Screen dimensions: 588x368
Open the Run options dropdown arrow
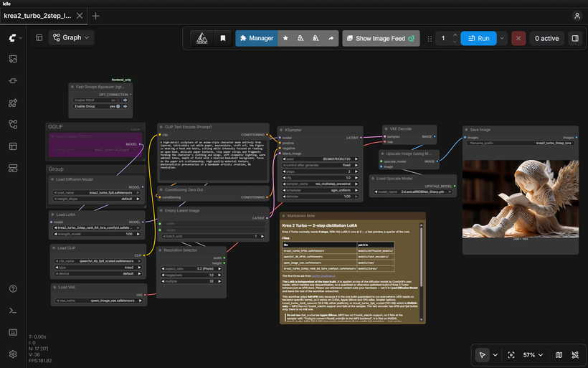coord(502,38)
